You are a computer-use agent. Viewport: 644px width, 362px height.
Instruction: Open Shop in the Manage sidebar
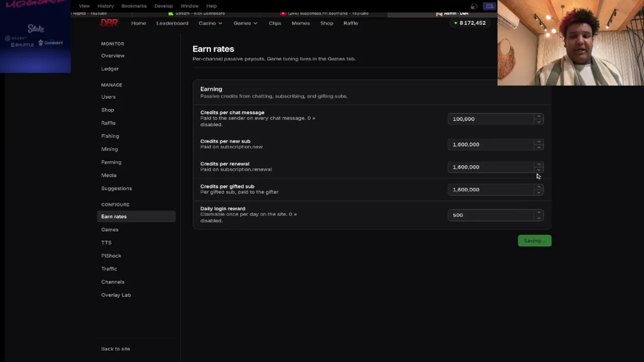point(108,110)
